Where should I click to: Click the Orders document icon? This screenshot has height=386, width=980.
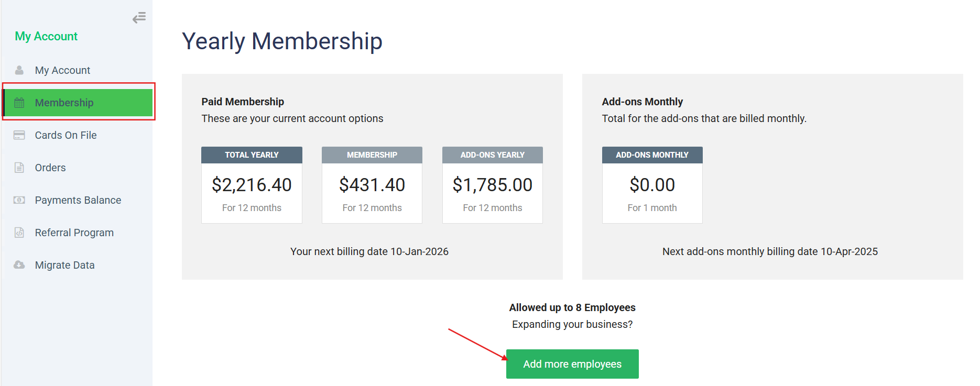coord(19,168)
